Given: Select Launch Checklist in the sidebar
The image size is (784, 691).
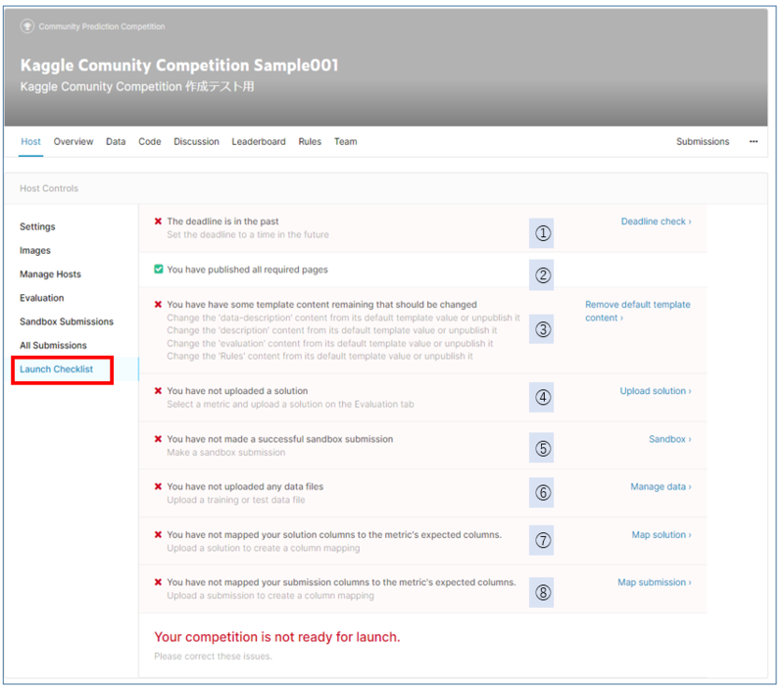Looking at the screenshot, I should 56,369.
